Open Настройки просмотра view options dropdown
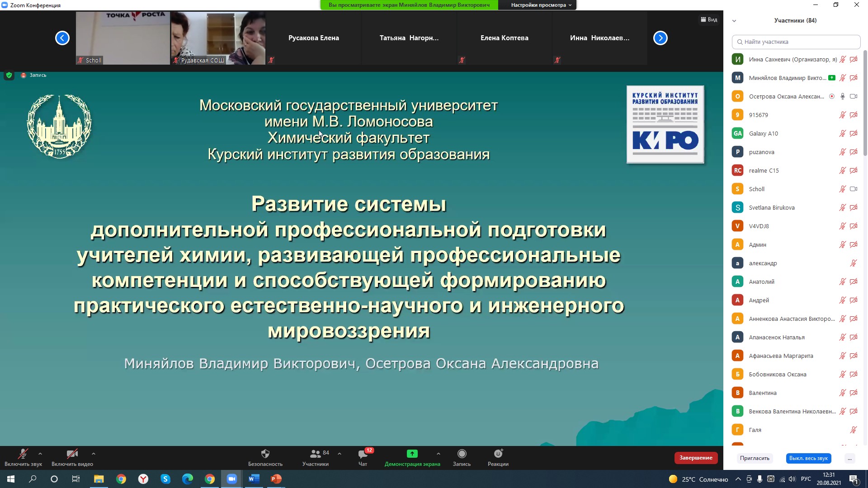Screen dimensions: 868x488 coord(541,5)
